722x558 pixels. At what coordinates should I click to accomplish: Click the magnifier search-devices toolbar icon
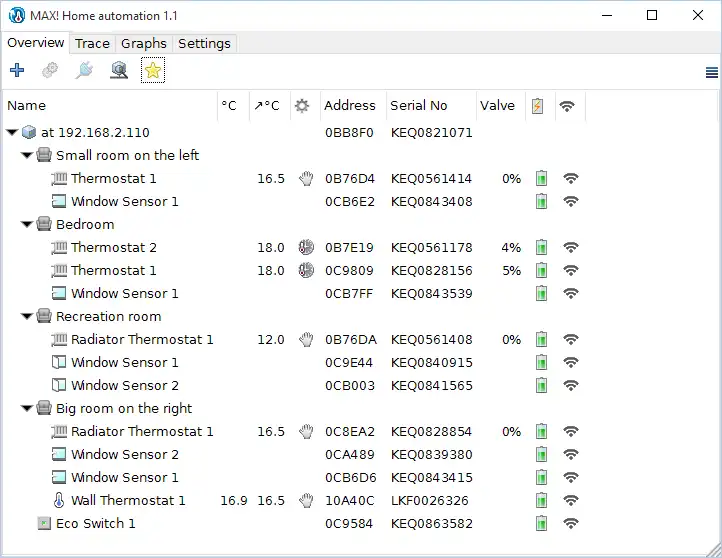(119, 70)
